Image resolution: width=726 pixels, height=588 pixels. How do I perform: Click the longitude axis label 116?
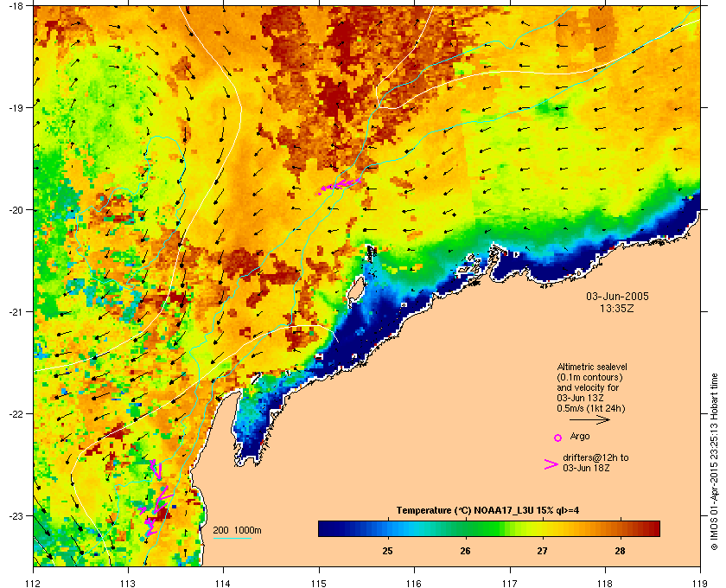pos(414,583)
